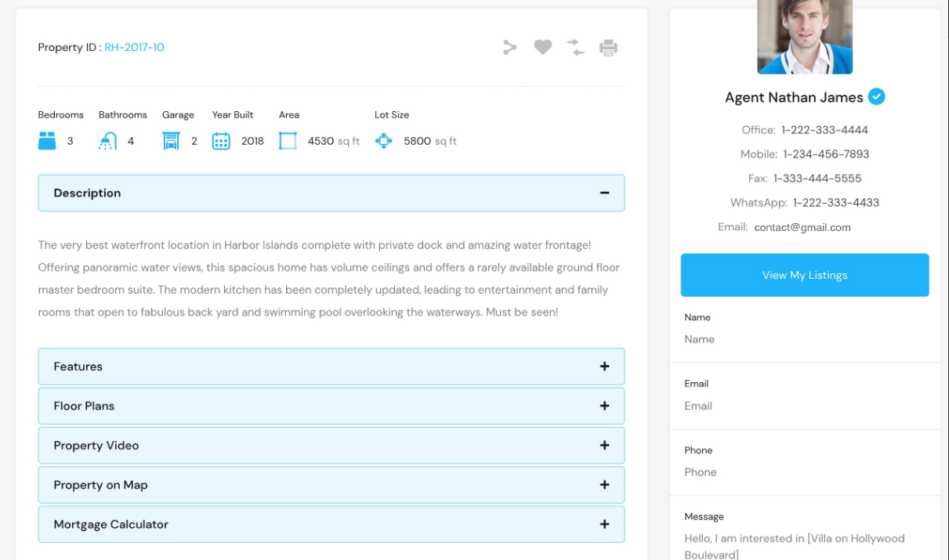Click the verified agent badge icon
This screenshot has height=560, width=949.
point(877,97)
